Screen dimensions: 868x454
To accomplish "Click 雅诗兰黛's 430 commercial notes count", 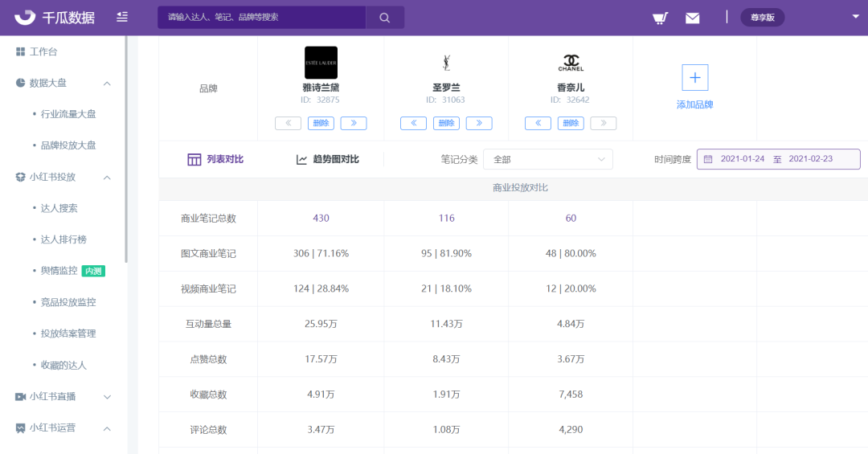I will click(321, 218).
